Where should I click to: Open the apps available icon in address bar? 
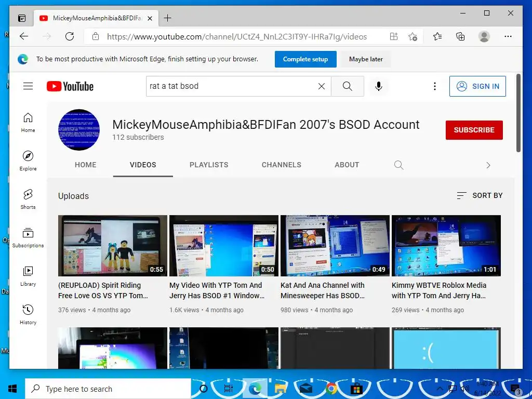pyautogui.click(x=394, y=36)
